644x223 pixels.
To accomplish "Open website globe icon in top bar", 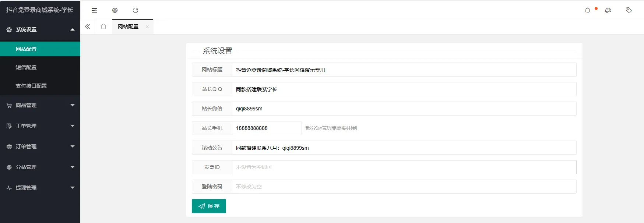I will pyautogui.click(x=115, y=10).
